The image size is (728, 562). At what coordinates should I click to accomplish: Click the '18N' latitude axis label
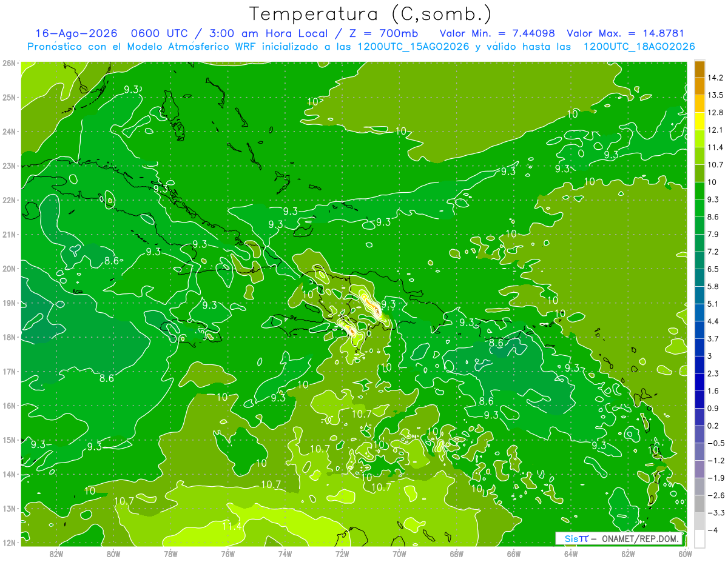9,336
